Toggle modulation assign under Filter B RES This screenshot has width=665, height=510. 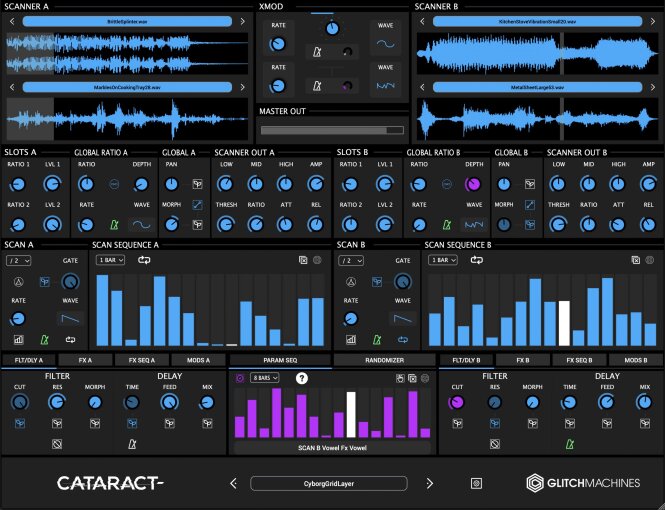coord(495,423)
